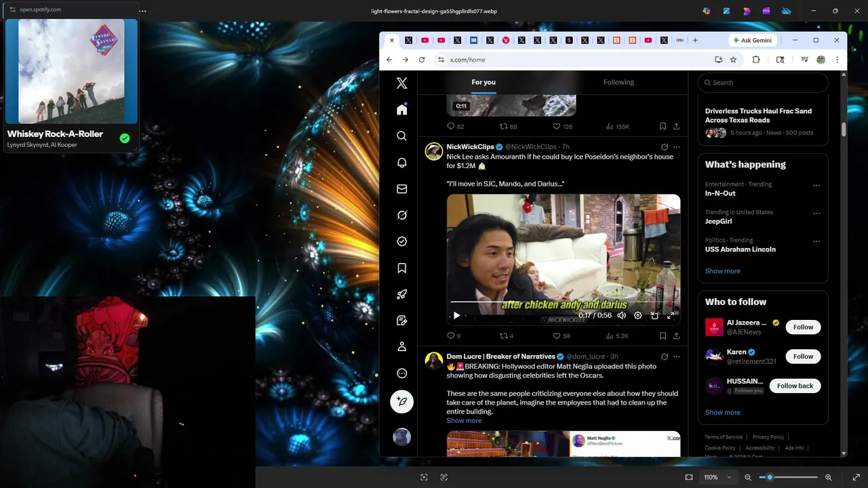
Task: Click Ask Gemini button
Action: tap(752, 41)
